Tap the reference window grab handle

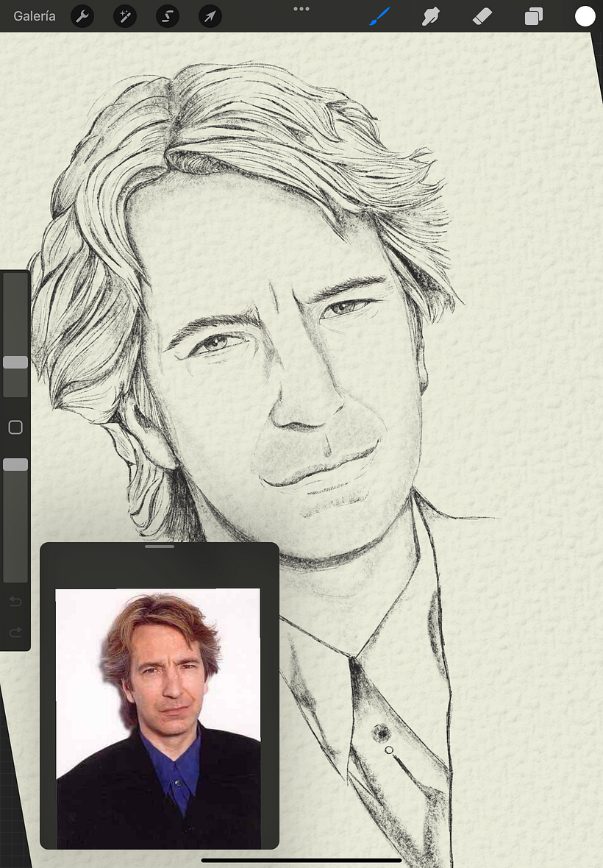tap(160, 547)
